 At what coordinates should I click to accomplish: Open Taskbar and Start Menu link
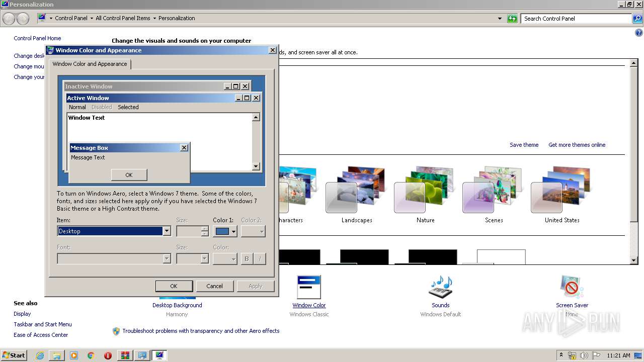pyautogui.click(x=43, y=324)
